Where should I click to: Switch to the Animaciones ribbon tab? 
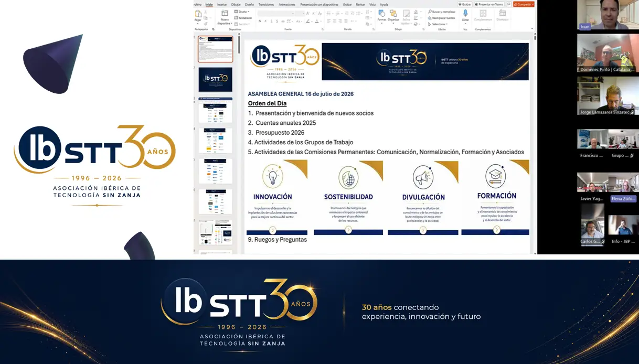click(x=287, y=4)
